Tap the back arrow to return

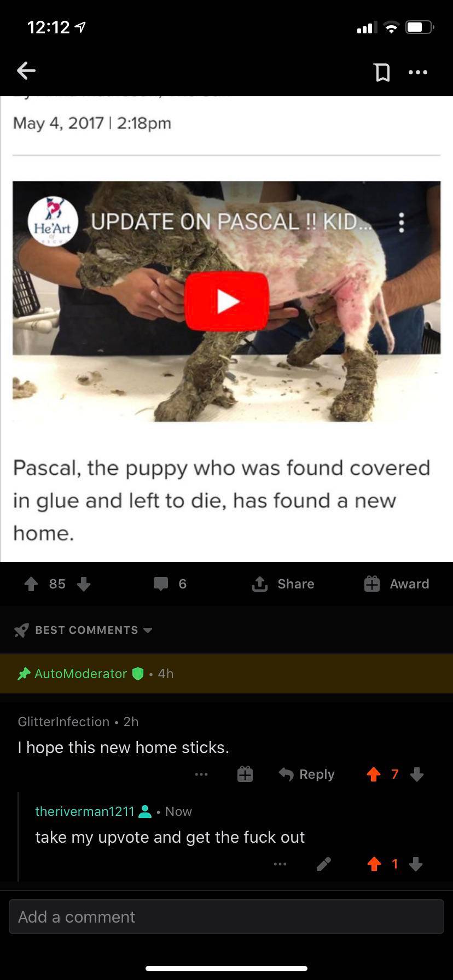[26, 71]
